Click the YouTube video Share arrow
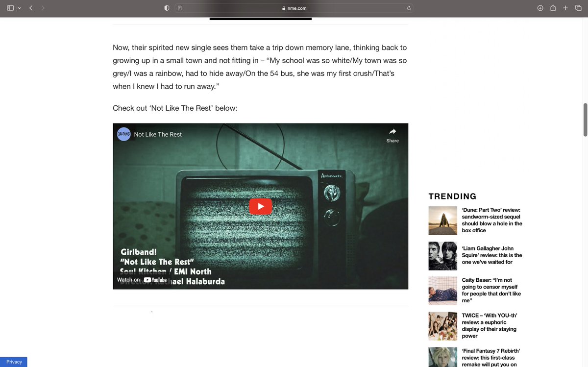The image size is (588, 367). (392, 135)
